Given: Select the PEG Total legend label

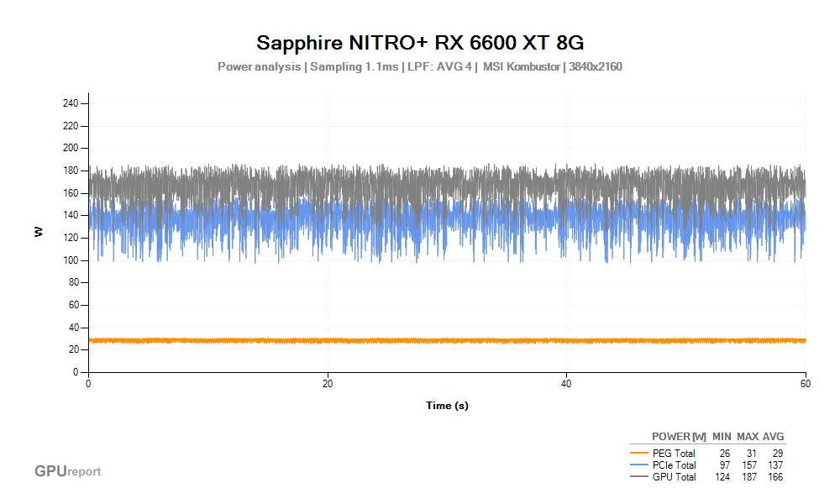Looking at the screenshot, I should click(x=674, y=453).
